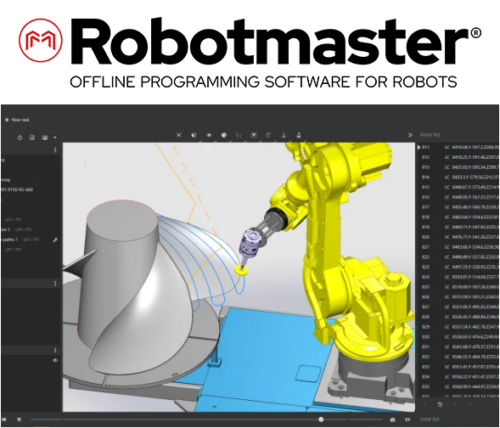
Task: Select point row 028 in the point list
Action: point(459,317)
